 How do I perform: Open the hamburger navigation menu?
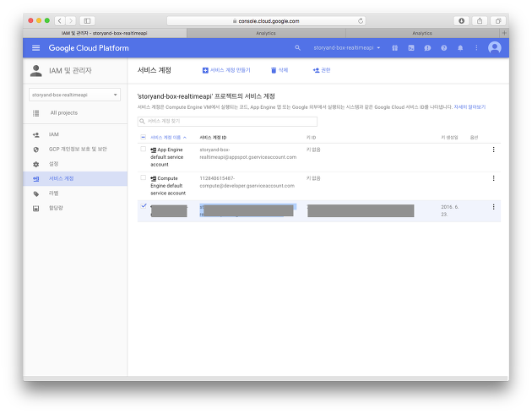[35, 48]
